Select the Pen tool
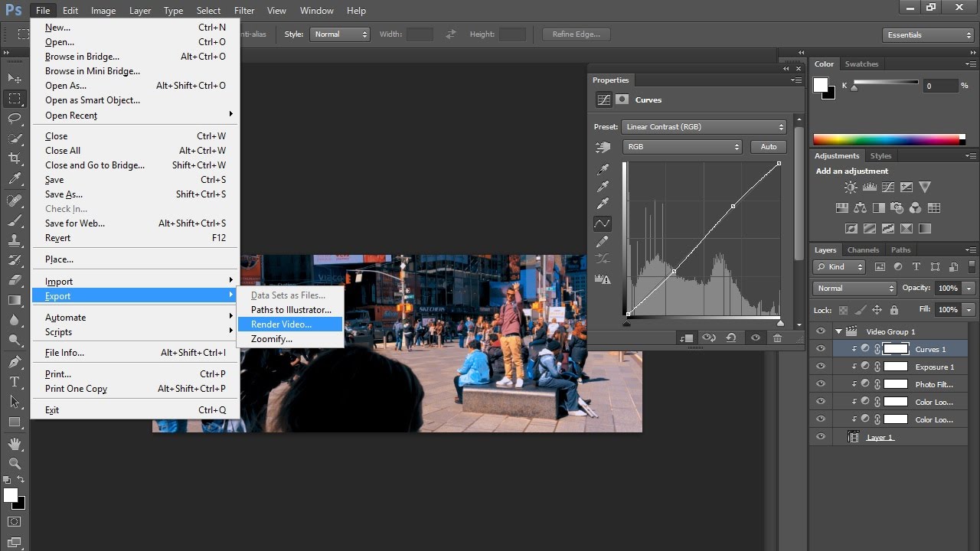This screenshot has width=980, height=551. click(15, 362)
